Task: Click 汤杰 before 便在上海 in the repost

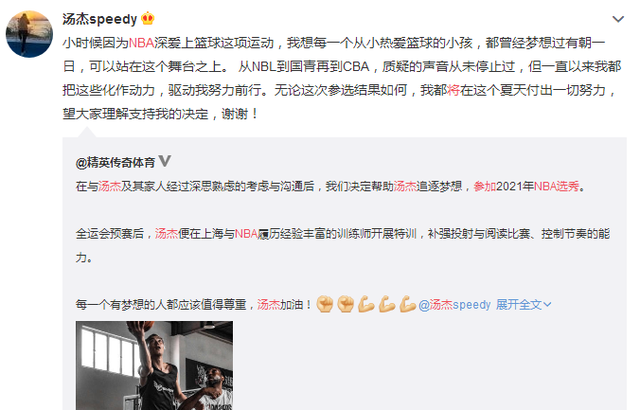Action: [167, 234]
